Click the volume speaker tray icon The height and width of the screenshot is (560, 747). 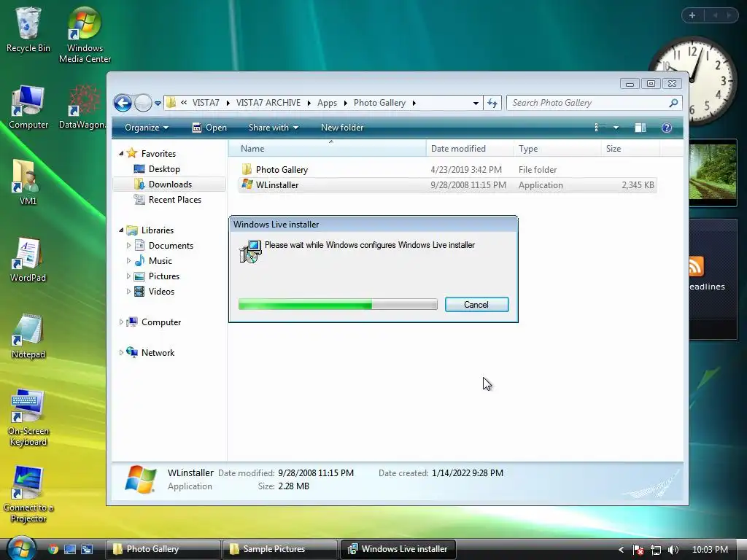click(673, 550)
